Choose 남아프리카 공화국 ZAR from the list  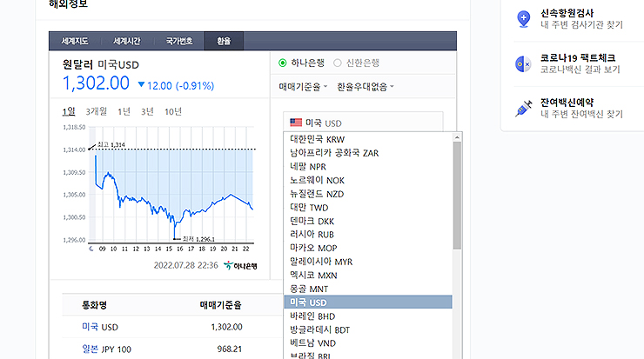(368, 153)
